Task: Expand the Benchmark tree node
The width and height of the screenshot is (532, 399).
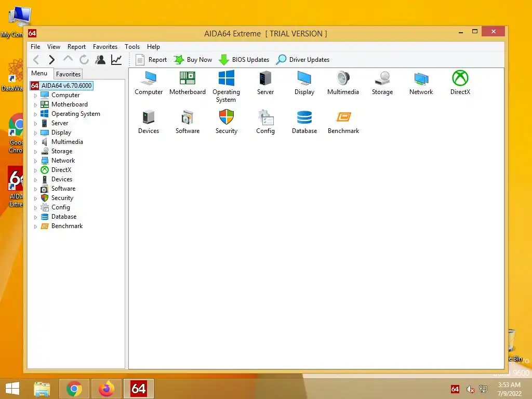Action: 35,227
